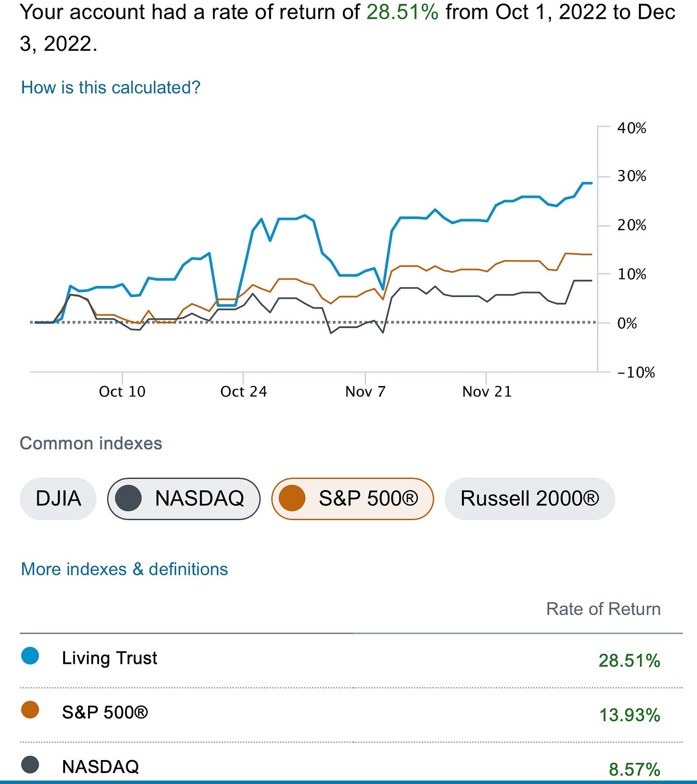Select the Living Trust row label

tap(110, 658)
